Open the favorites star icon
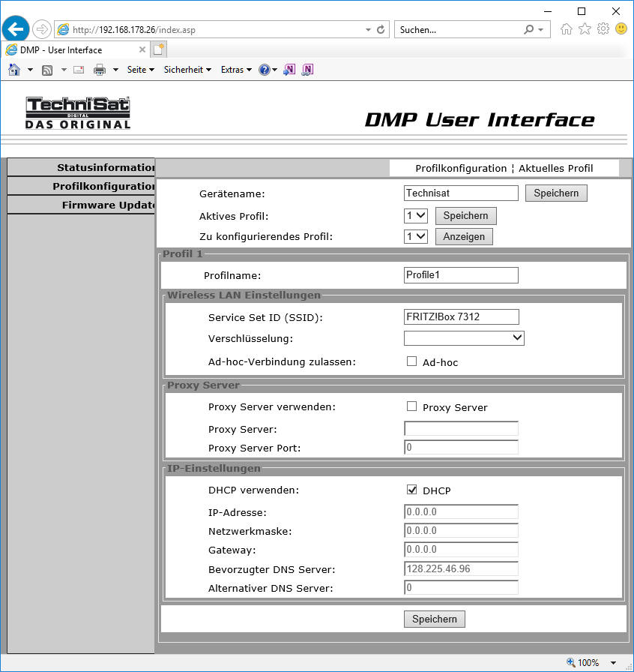634x672 pixels. pos(585,29)
